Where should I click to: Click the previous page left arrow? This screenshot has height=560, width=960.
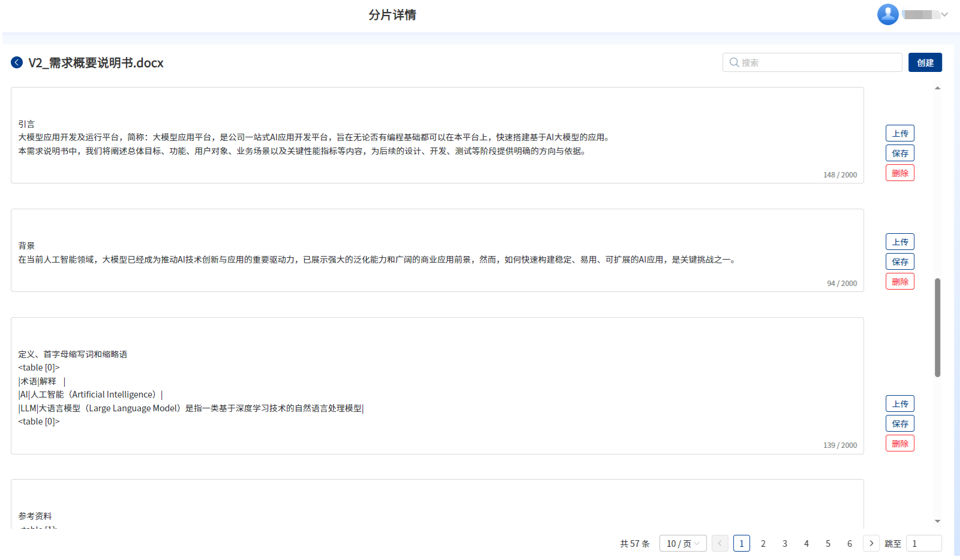pos(720,543)
